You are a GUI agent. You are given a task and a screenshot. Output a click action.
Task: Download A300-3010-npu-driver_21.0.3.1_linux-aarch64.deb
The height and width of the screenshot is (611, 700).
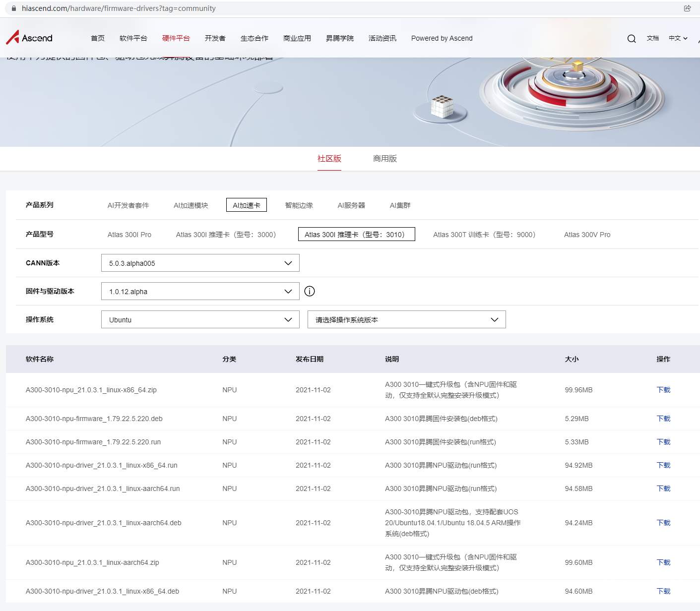click(x=663, y=523)
